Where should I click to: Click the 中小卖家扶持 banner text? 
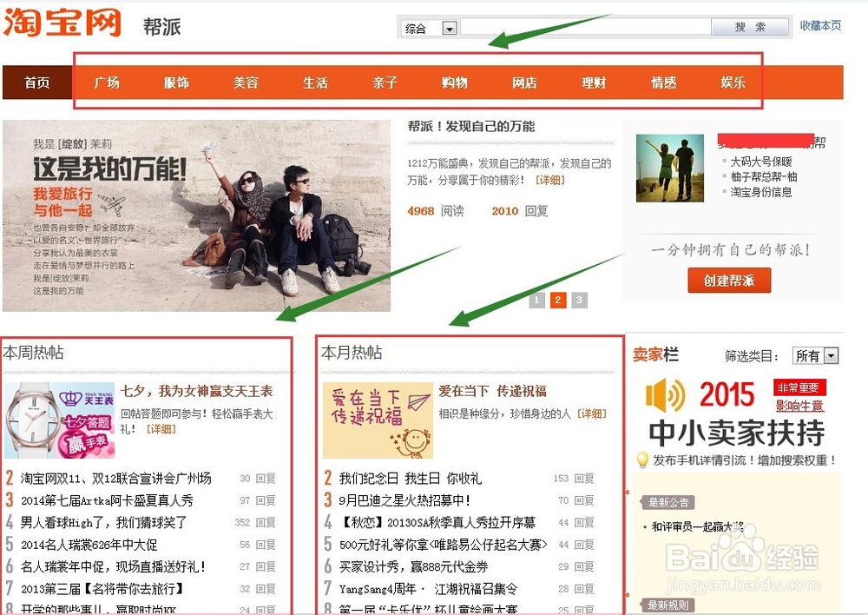pos(737,433)
